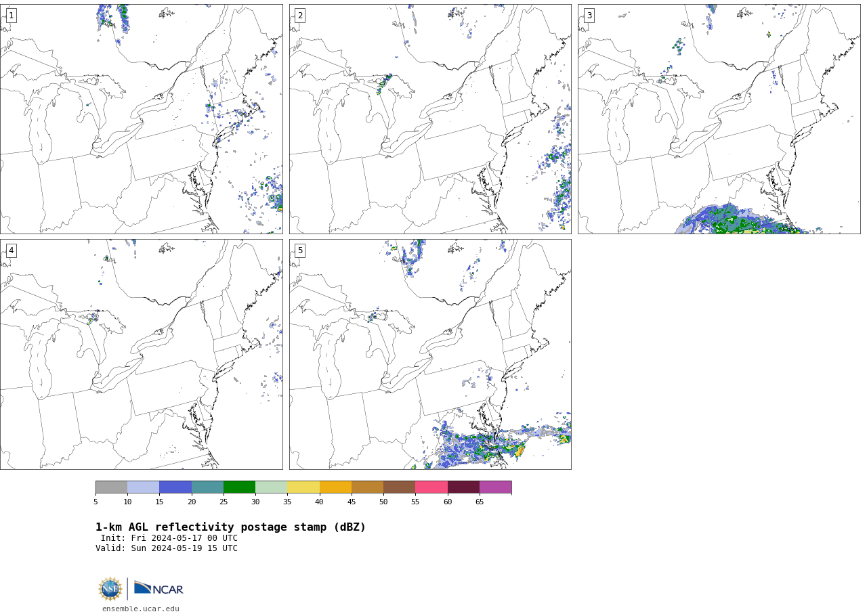
Task: Click the NCAR logo
Action: coord(158,588)
